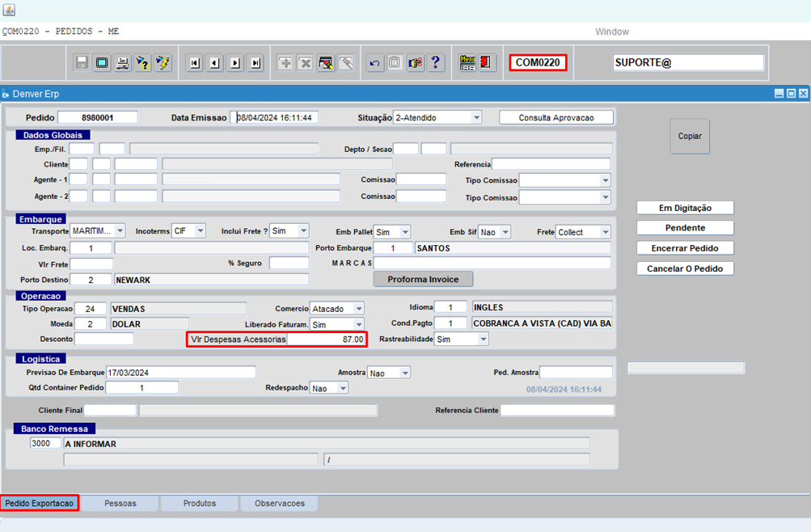Click the Encerrar Pedido button
The height and width of the screenshot is (532, 811).
click(685, 248)
